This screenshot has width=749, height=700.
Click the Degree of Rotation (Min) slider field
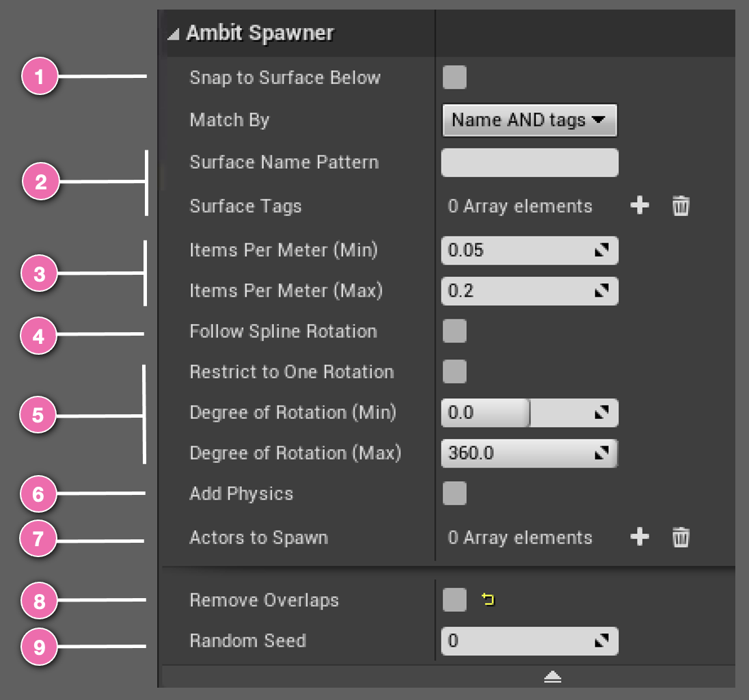529,412
